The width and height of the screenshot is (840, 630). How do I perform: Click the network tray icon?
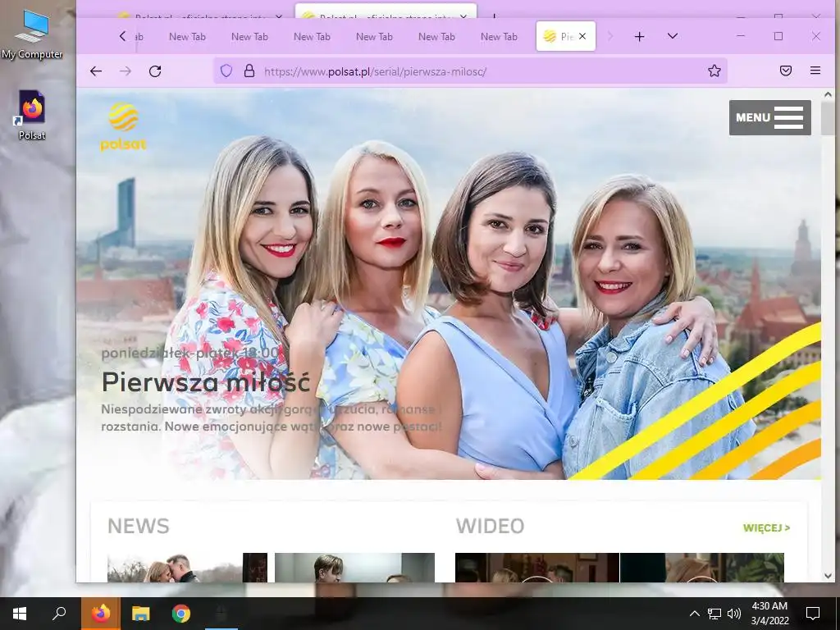pos(714,614)
